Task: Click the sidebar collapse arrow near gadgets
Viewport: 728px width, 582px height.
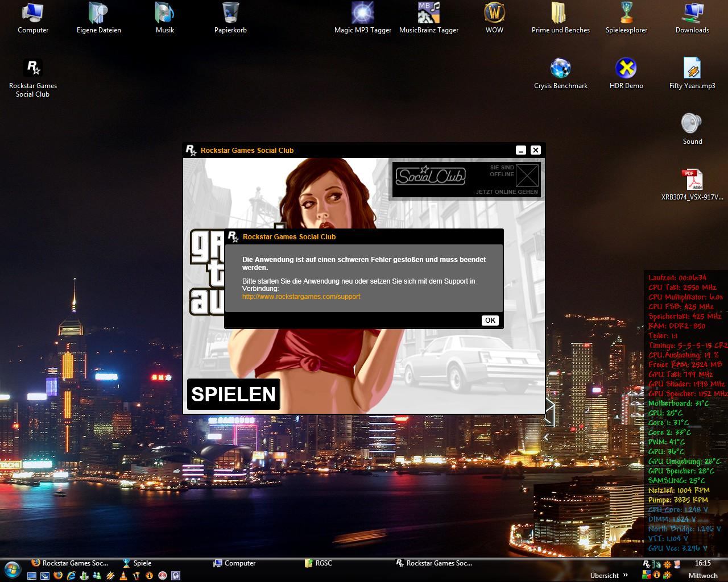Action: pyautogui.click(x=547, y=437)
